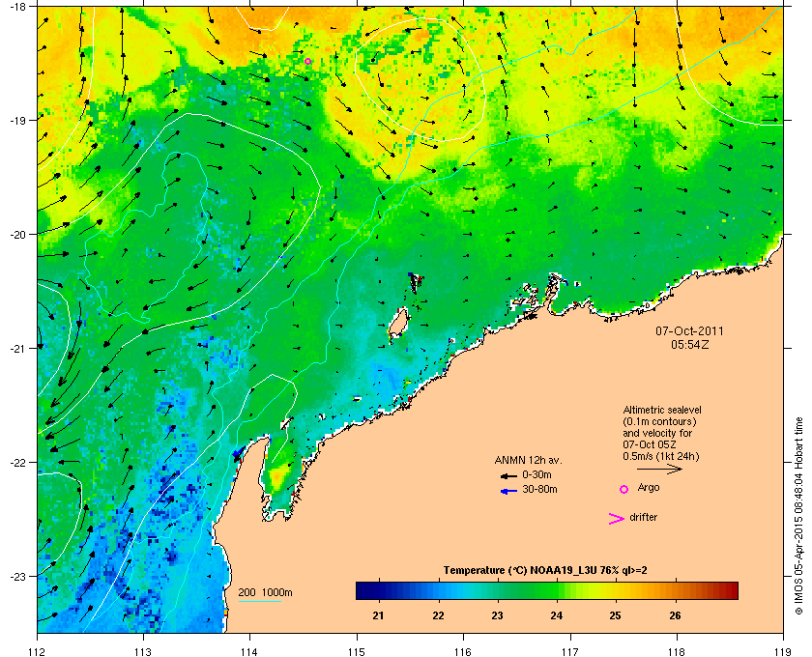
Task: Click the 0.5m/s velocity scale arrow
Action: (659, 470)
